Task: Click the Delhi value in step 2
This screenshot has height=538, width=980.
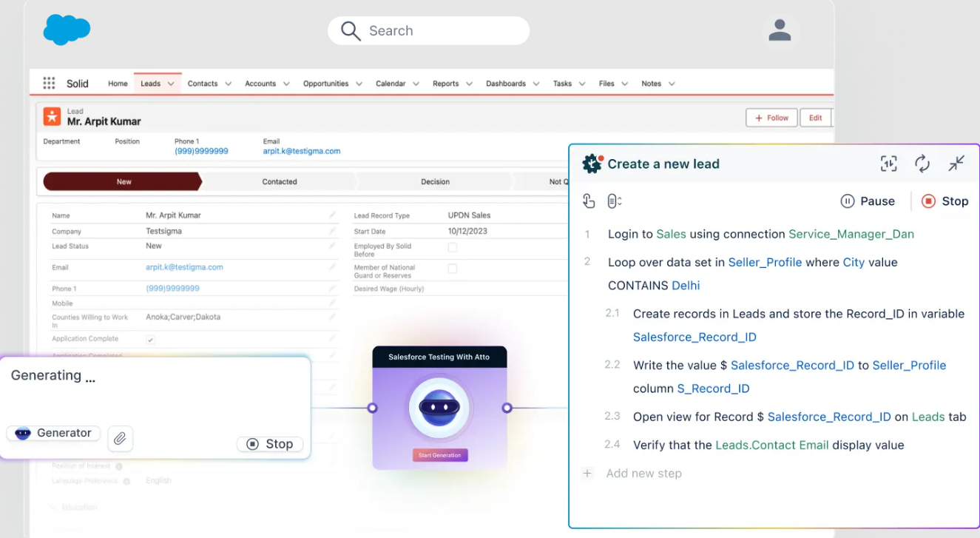Action: click(686, 286)
